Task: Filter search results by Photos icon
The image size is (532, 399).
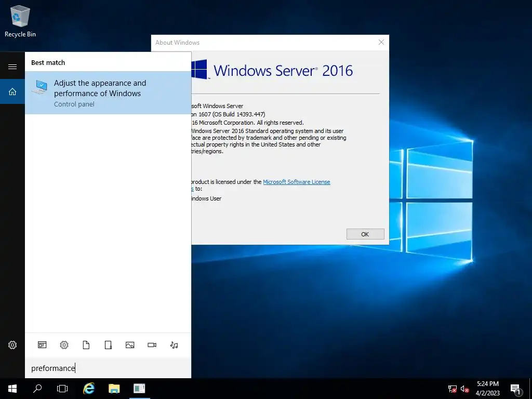Action: tap(130, 345)
